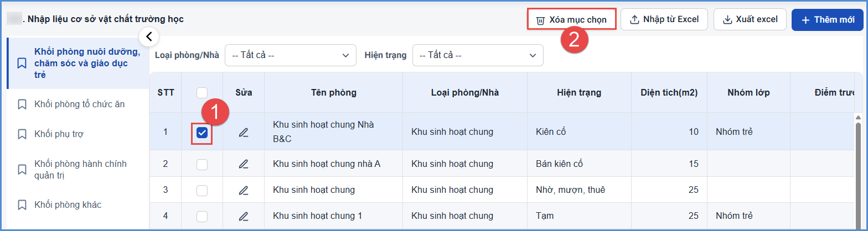Edit row Khu sinh hoạt chung Nhà B&C
Image resolution: width=868 pixels, height=231 pixels.
244,132
